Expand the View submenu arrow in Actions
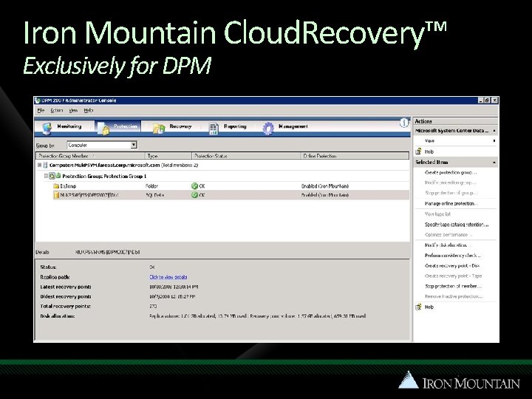The width and height of the screenshot is (532, 399). (494, 141)
